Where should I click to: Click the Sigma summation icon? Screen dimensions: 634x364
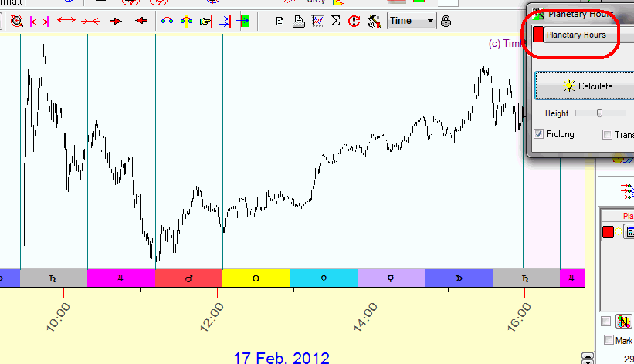pos(336,21)
